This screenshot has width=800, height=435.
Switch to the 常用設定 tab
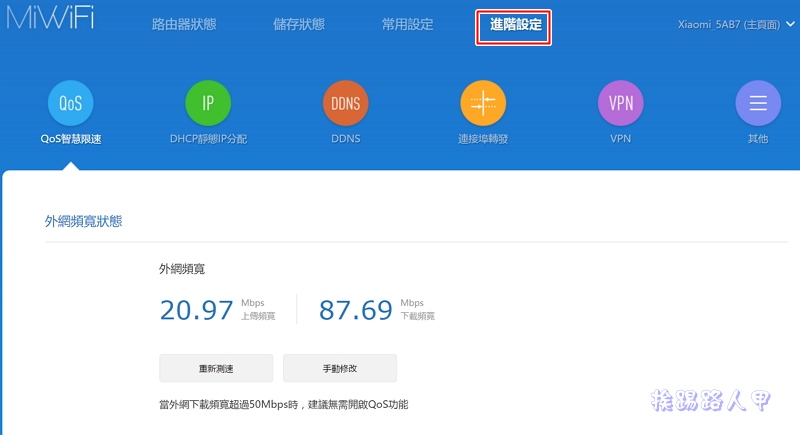click(408, 24)
